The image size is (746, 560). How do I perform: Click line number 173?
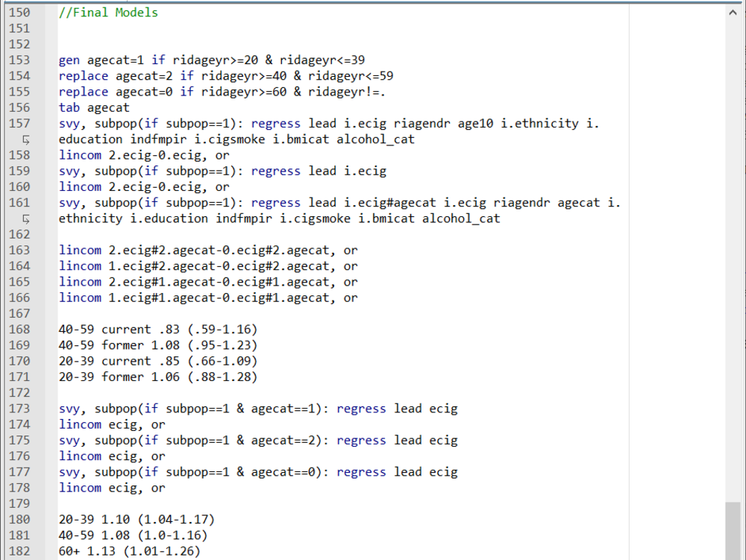click(x=19, y=408)
